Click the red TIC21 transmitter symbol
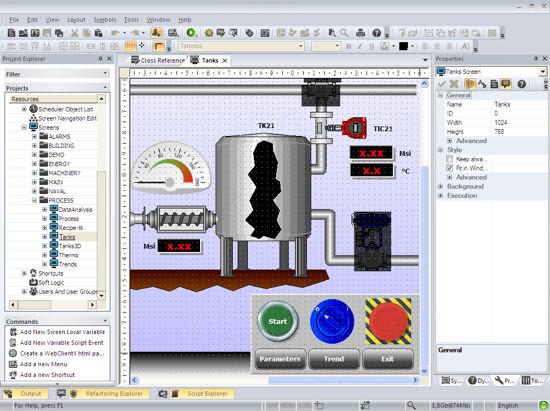The width and height of the screenshot is (550, 411). pos(354,127)
